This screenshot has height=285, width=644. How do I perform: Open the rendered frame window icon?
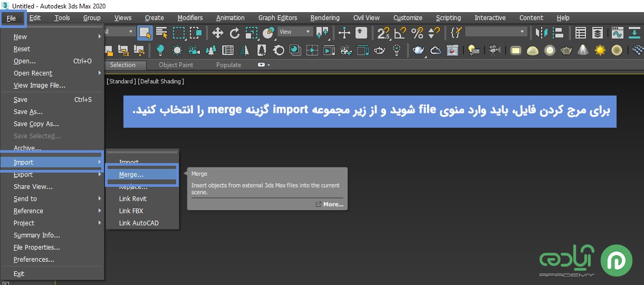click(x=453, y=51)
